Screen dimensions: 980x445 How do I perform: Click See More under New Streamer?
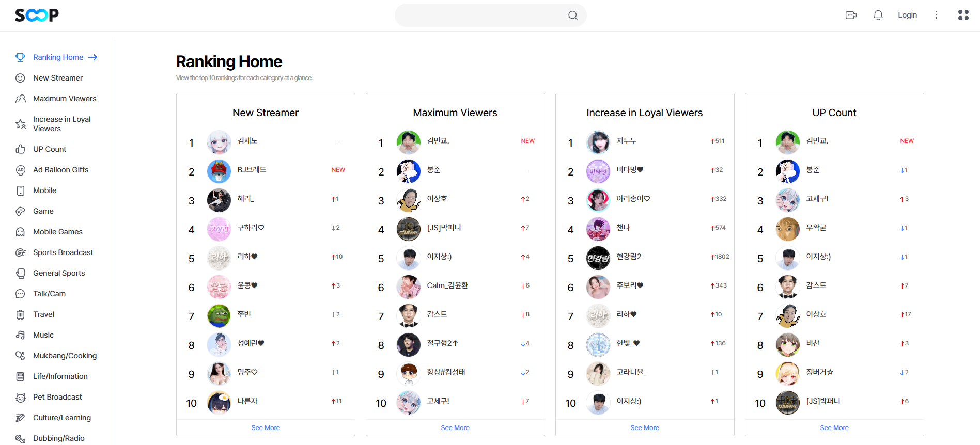266,428
